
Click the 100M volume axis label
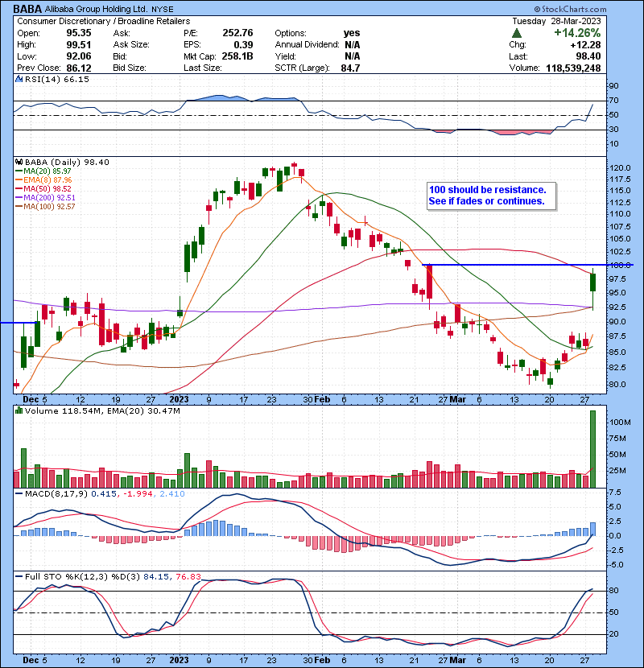coord(620,423)
